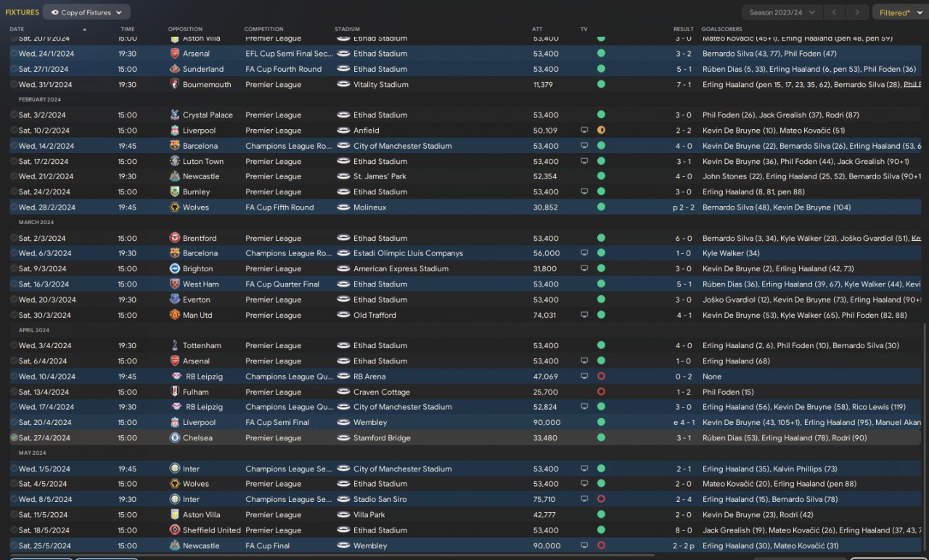The height and width of the screenshot is (560, 929).
Task: Click the Brentford club badge
Action: (174, 238)
